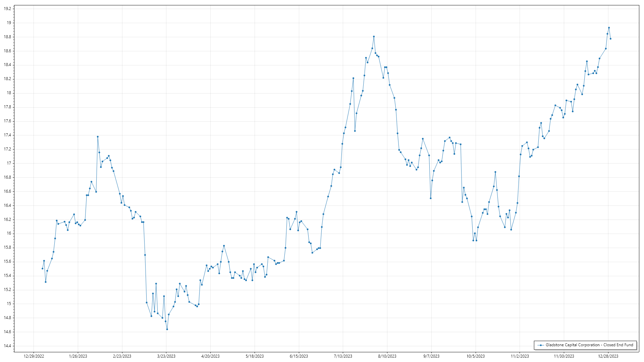Click the 11/30/2023 x-axis date label

(564, 356)
